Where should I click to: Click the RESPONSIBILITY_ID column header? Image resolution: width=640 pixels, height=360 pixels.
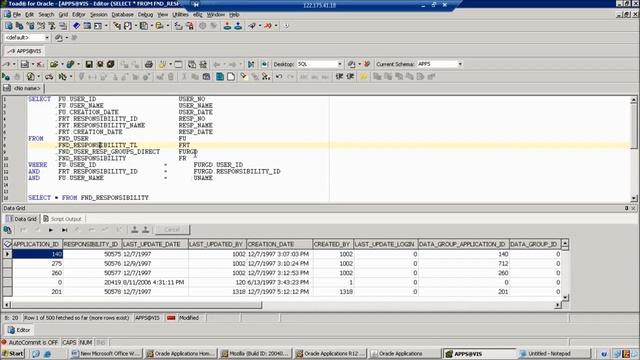92,244
